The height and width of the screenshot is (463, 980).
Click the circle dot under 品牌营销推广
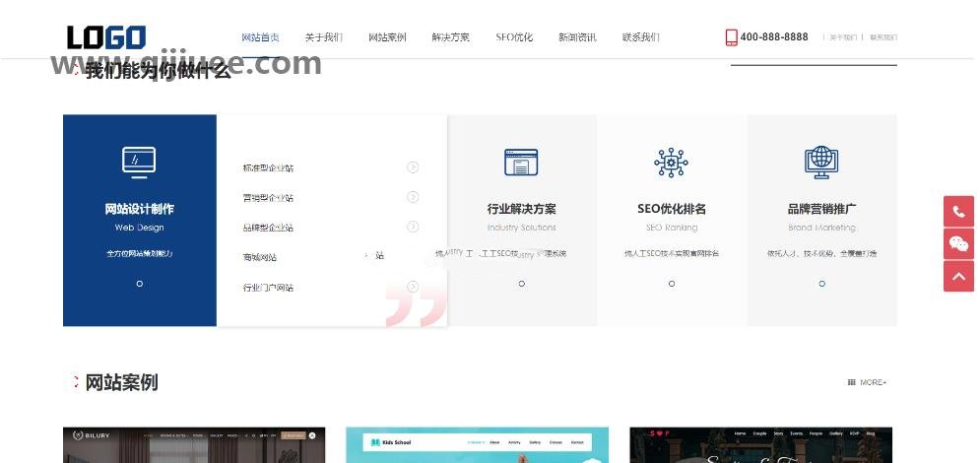click(821, 284)
